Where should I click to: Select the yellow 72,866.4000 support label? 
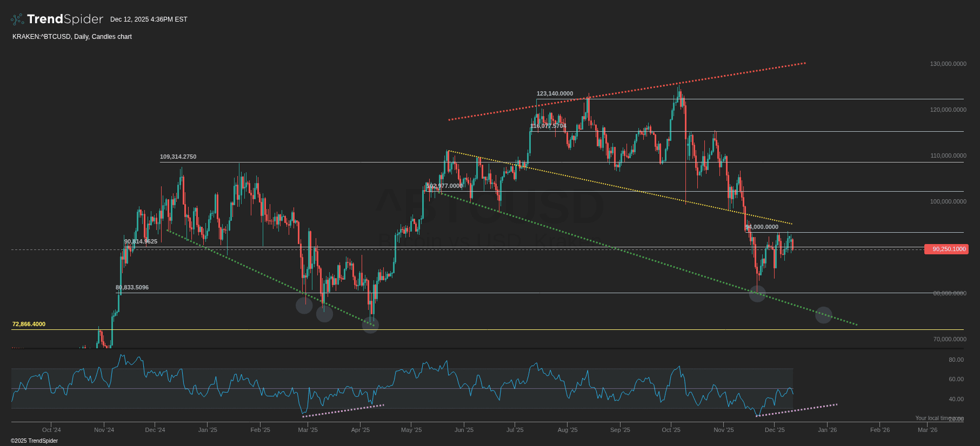(29, 324)
